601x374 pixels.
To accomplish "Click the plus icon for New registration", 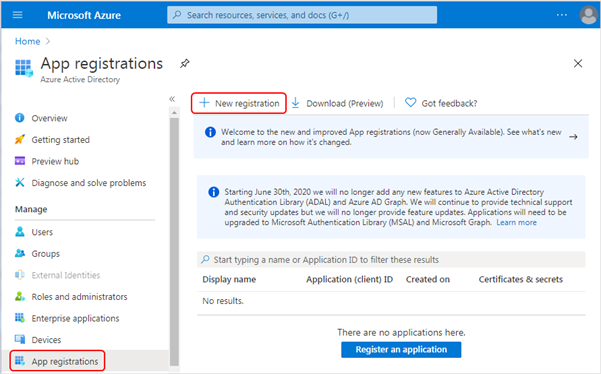I will pos(204,103).
